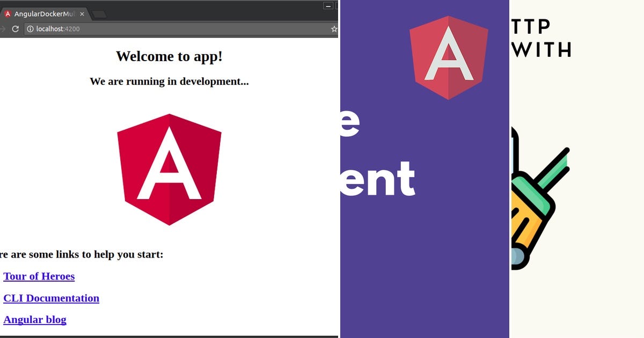644x338 pixels.
Task: Click the reload page icon
Action: pyautogui.click(x=14, y=29)
